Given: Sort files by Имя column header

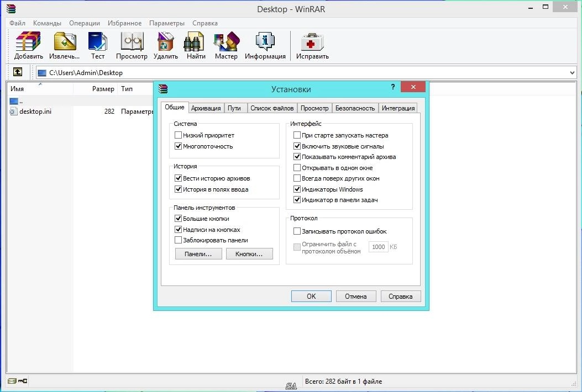Looking at the screenshot, I should tap(40, 89).
